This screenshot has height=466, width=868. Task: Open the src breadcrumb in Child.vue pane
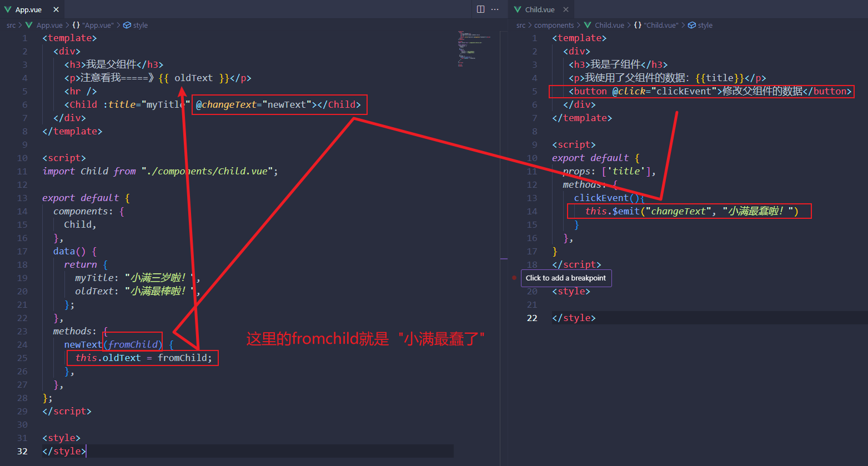521,25
